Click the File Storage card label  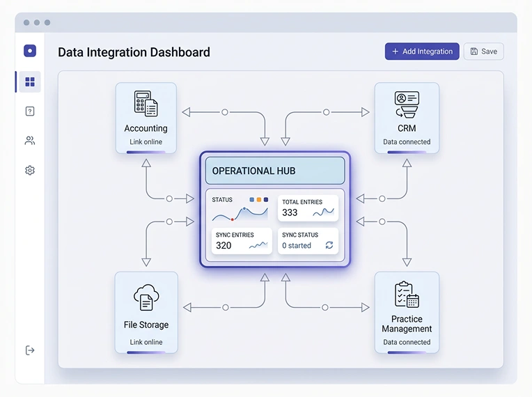(146, 325)
